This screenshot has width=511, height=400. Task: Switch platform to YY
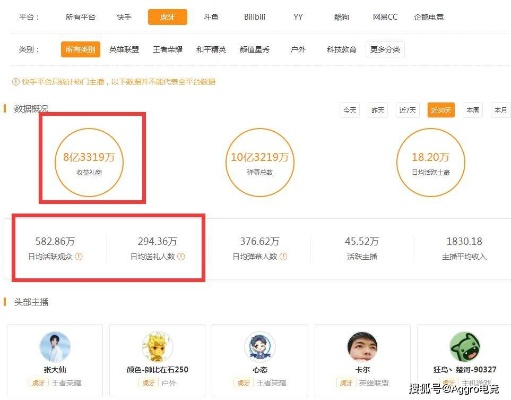point(298,17)
